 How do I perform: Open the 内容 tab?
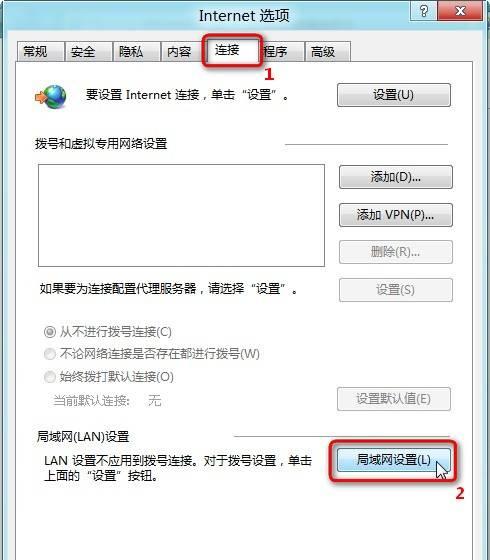(x=184, y=52)
